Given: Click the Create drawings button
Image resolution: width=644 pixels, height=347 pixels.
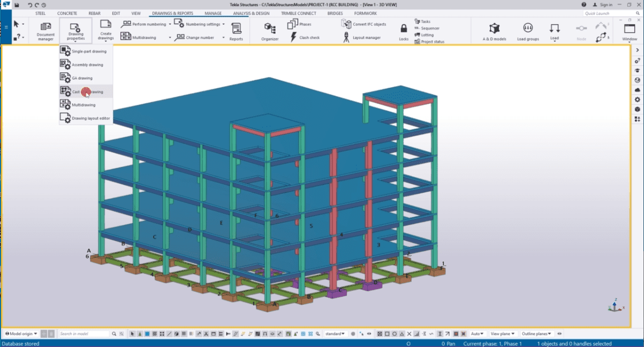Looking at the screenshot, I should point(105,31).
